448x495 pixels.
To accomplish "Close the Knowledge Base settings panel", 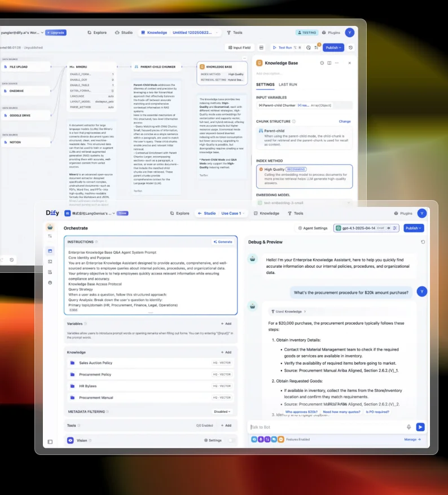I will click(x=349, y=63).
